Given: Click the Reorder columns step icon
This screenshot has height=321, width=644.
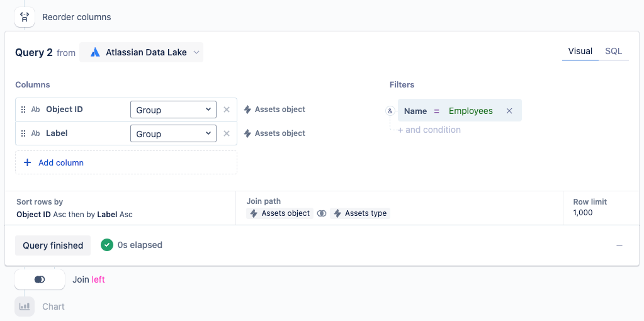Looking at the screenshot, I should [x=25, y=17].
